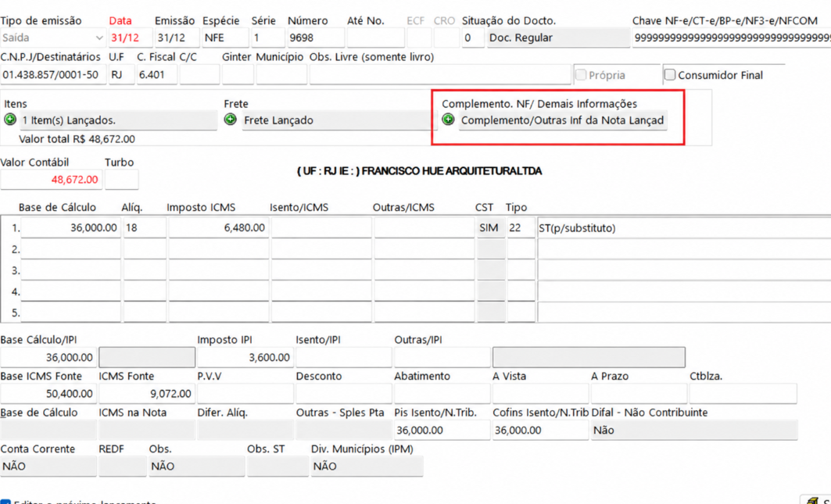Select the ICMS Fonte field
Viewport: 831px width, 504px height.
coord(146,394)
